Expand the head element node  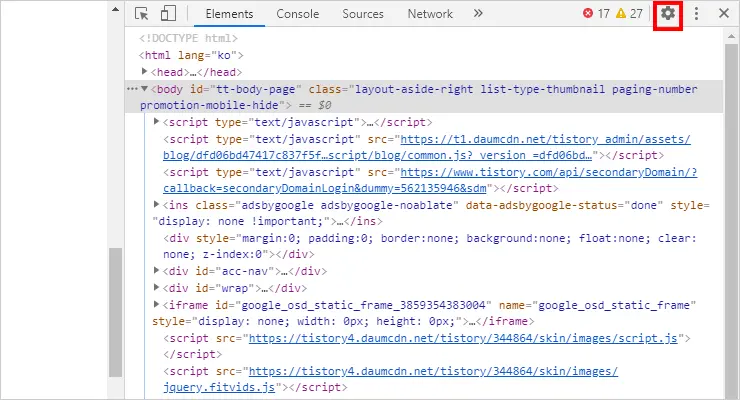[x=147, y=72]
